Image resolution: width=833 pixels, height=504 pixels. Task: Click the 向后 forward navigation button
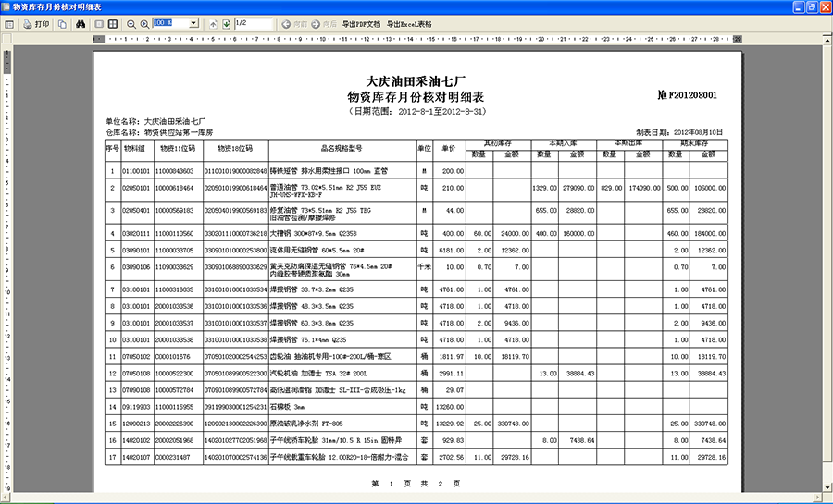(x=324, y=24)
